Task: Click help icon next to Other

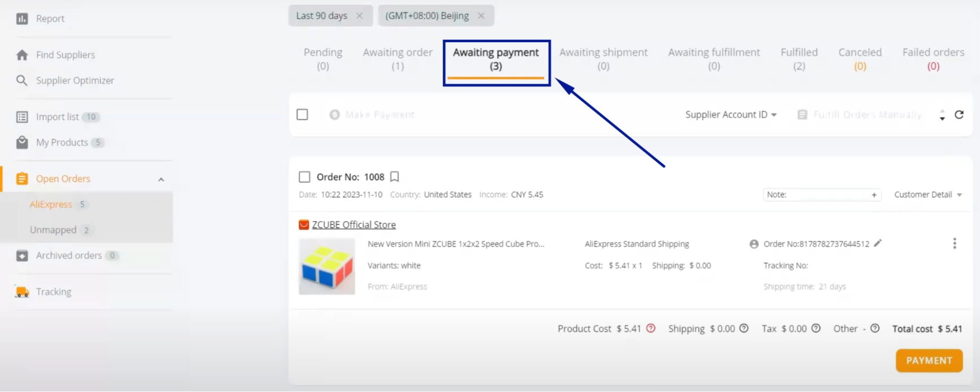Action: tap(875, 328)
